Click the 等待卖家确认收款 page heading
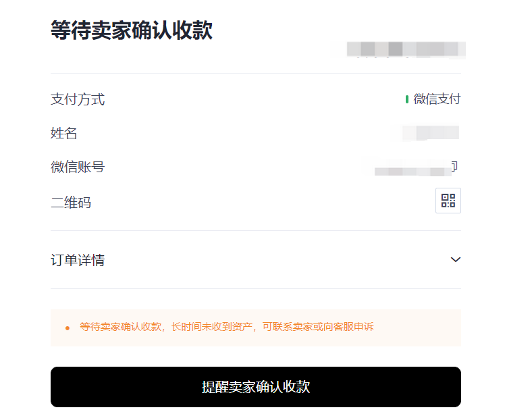Screen dimensions: 532x416 132,30
